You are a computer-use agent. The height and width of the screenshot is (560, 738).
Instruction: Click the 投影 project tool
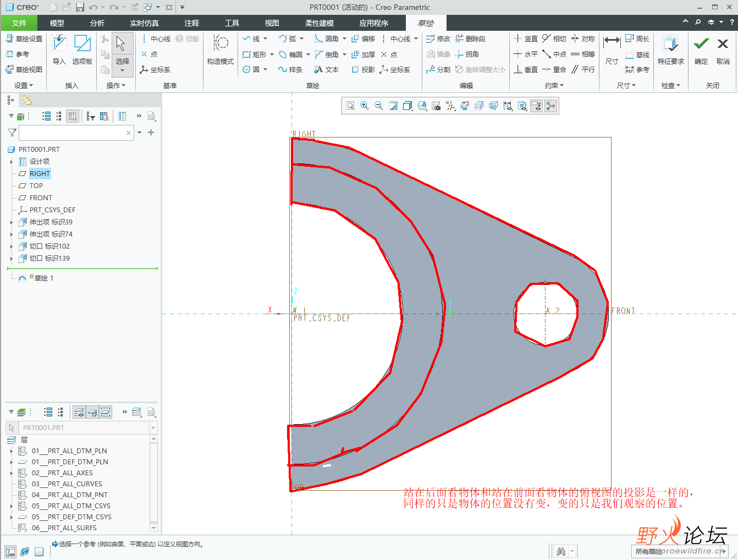click(363, 69)
